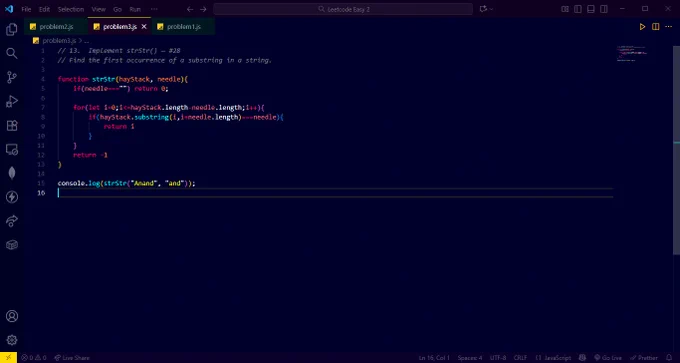Open the MongoDB leaf icon view
Screen dimensions: 680x363
click(12, 173)
